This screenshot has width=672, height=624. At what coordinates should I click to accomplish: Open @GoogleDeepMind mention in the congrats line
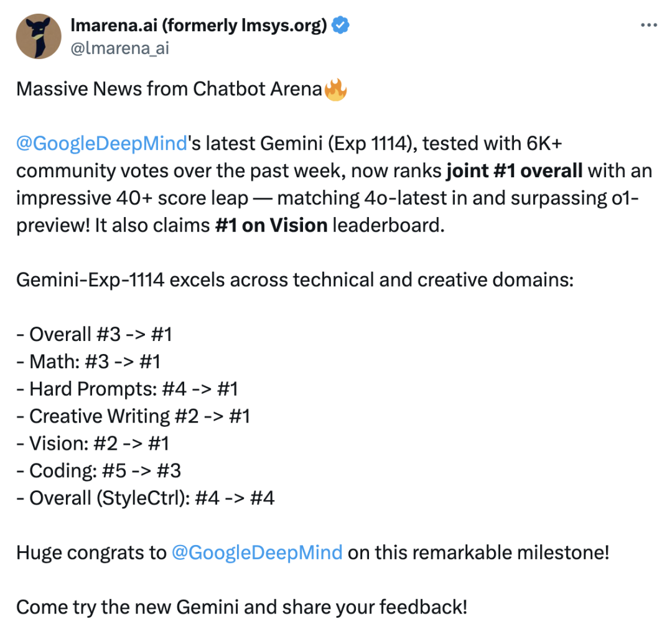pyautogui.click(x=257, y=552)
